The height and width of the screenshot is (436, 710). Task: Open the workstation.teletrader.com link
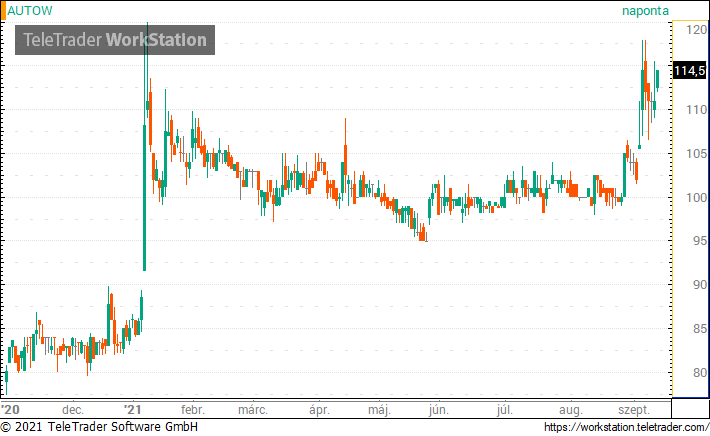626,427
